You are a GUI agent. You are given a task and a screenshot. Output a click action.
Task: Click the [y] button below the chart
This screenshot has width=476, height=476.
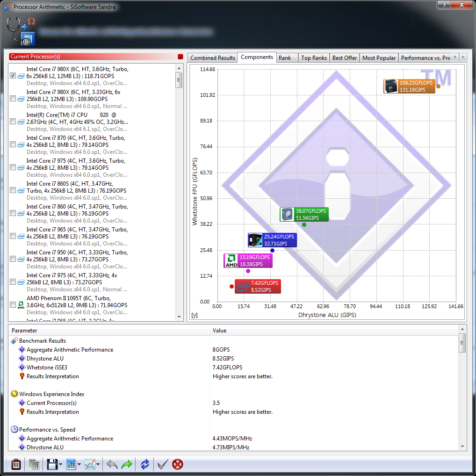coord(195,315)
